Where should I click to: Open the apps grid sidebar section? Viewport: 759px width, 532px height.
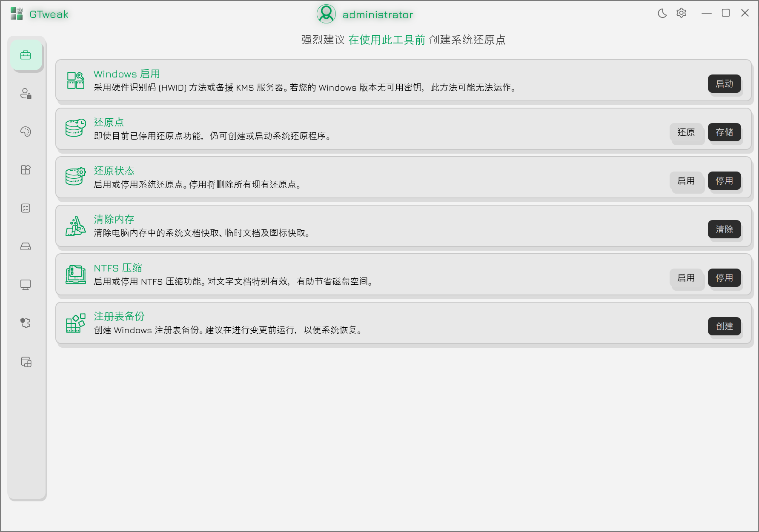coord(26,170)
